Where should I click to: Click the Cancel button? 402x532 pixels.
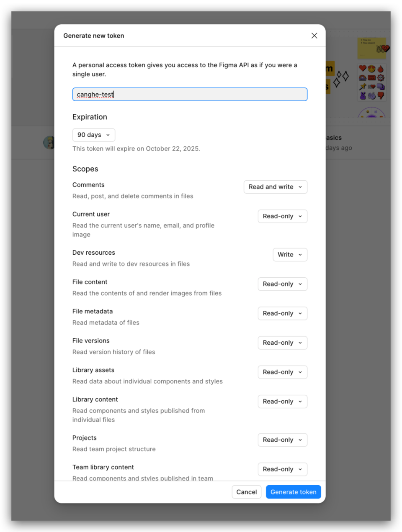(246, 492)
